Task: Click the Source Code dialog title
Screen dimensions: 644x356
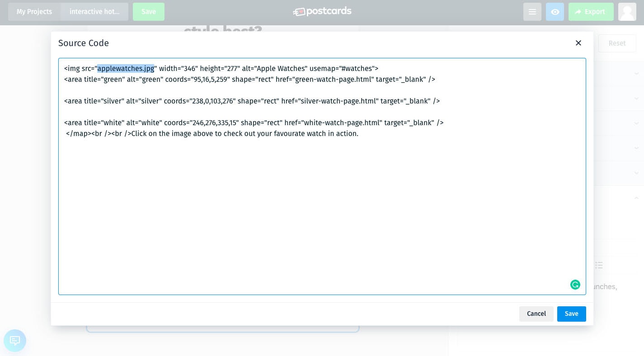Action: tap(84, 43)
